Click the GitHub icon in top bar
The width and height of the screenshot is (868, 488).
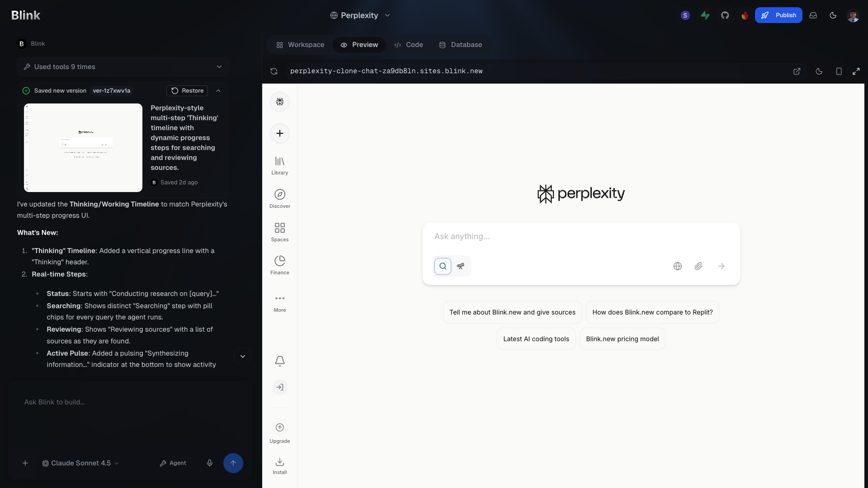[725, 15]
